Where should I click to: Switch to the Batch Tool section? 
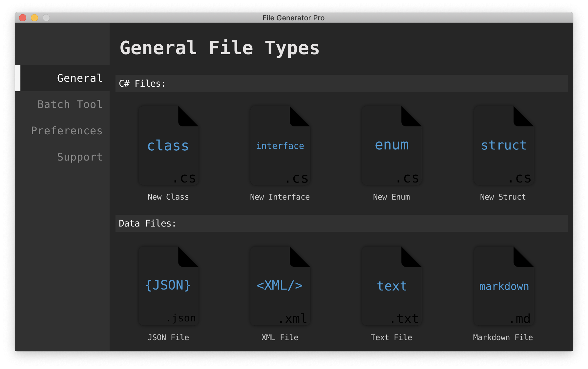(62, 104)
